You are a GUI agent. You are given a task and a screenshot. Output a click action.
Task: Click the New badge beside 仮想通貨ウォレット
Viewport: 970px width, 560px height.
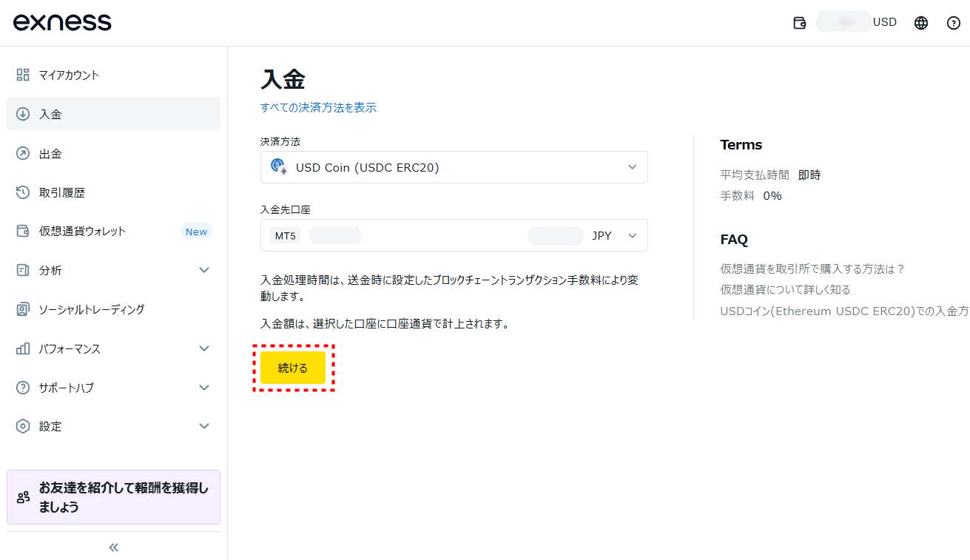pyautogui.click(x=196, y=232)
